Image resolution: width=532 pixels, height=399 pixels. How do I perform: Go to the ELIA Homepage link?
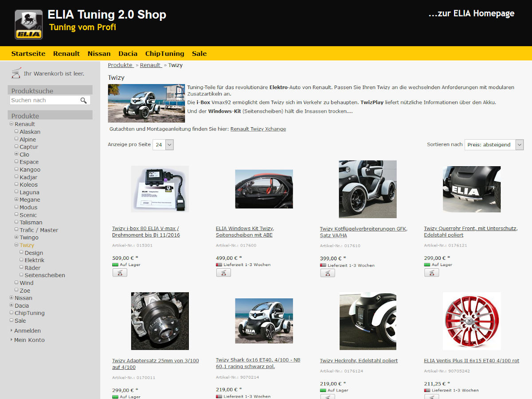click(471, 13)
